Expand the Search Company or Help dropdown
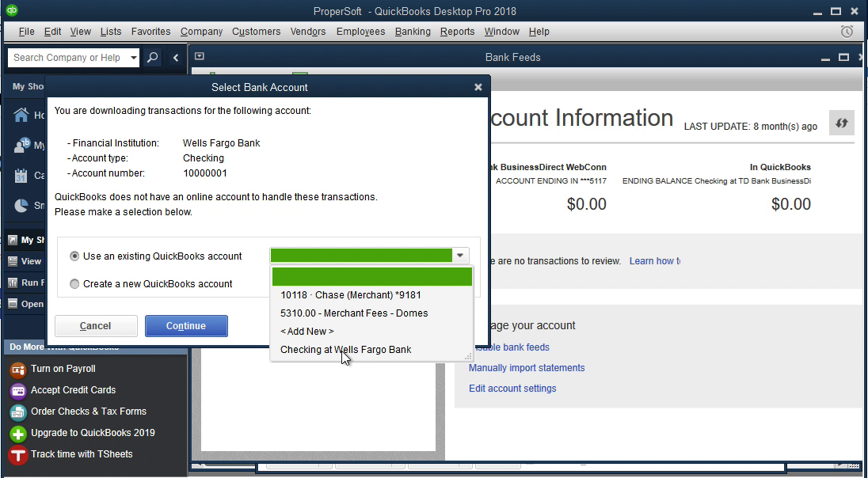The width and height of the screenshot is (868, 478). pyautogui.click(x=133, y=58)
